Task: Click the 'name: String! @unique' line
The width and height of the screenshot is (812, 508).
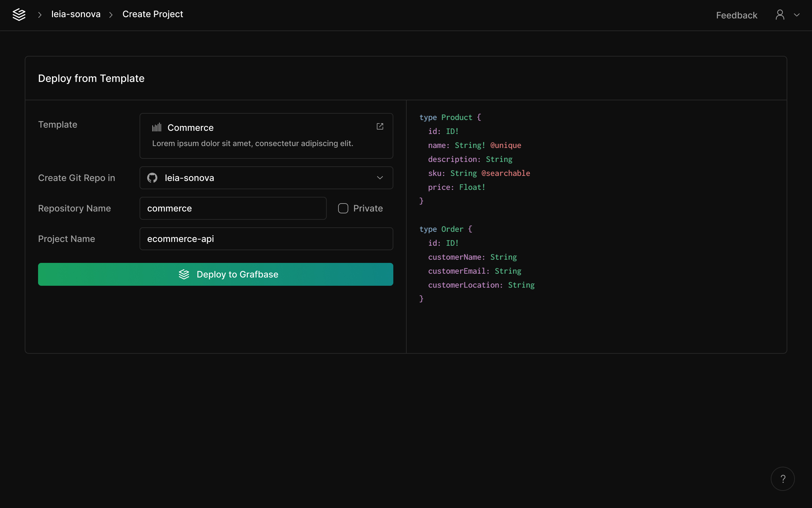Action: (475, 145)
